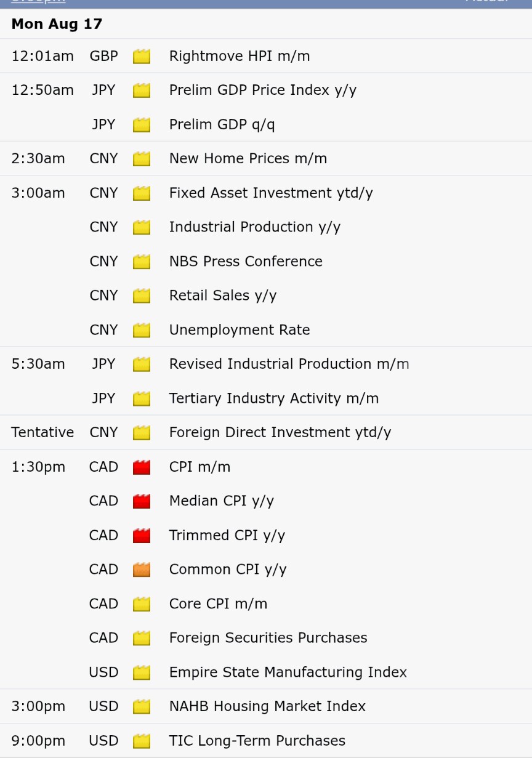
Task: Open the NAHB Housing Market Index event
Action: click(x=267, y=706)
